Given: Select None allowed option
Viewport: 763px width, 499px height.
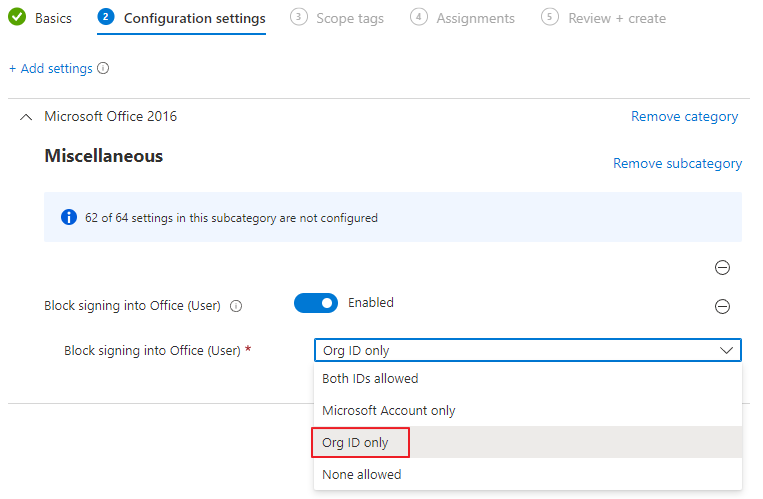Looking at the screenshot, I should click(528, 474).
